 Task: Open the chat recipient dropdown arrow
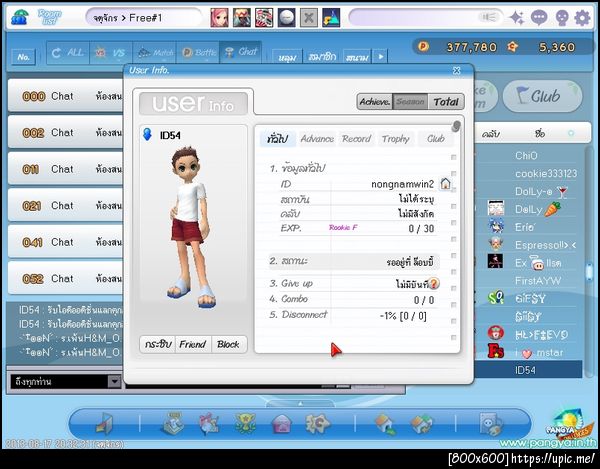pyautogui.click(x=114, y=381)
